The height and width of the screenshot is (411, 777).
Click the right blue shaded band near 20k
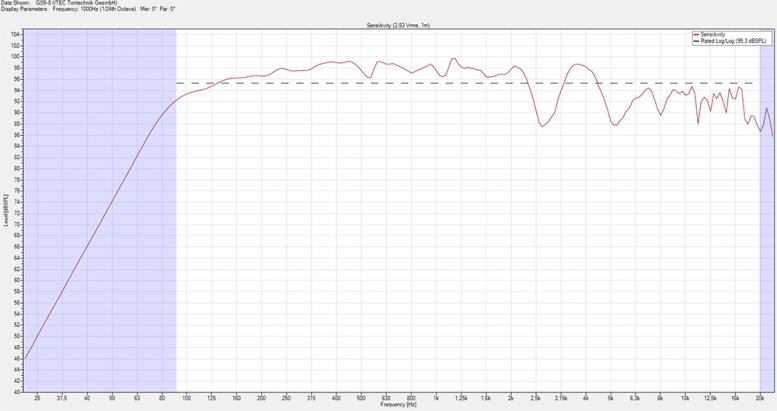tap(765, 250)
